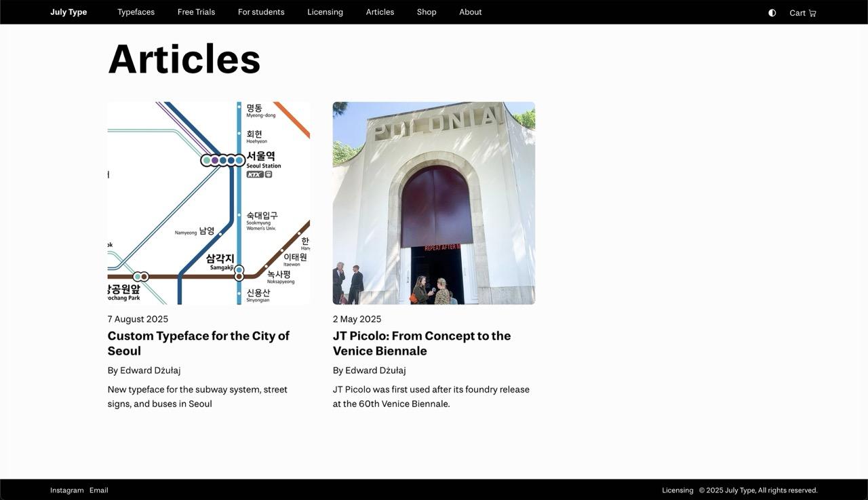
Task: Open the Seoul subway map thumbnail
Action: click(209, 203)
